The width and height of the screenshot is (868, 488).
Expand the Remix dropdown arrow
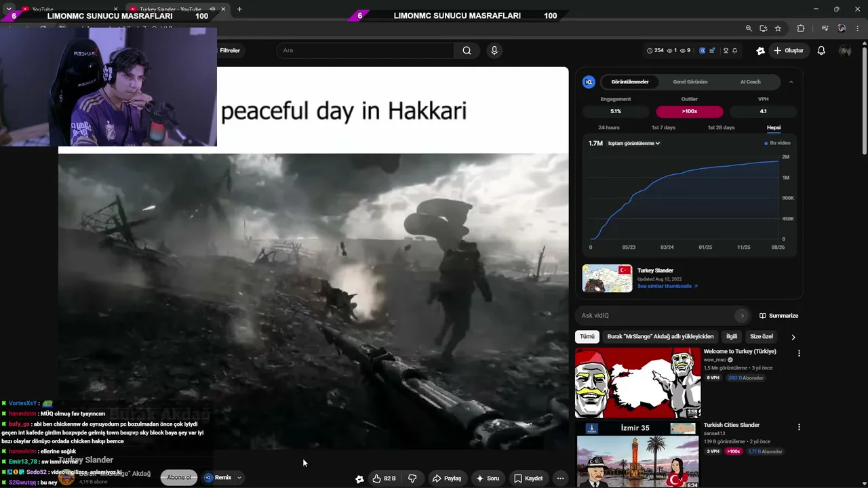point(239,478)
